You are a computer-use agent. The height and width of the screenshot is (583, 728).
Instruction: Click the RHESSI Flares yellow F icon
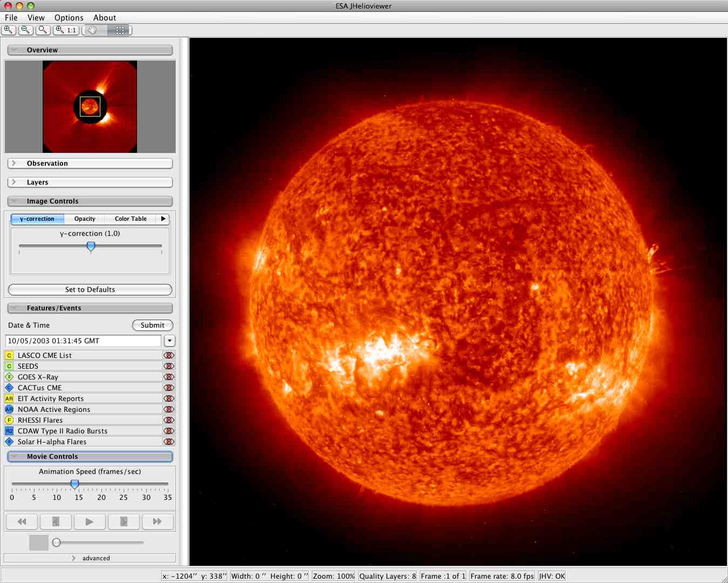point(9,420)
